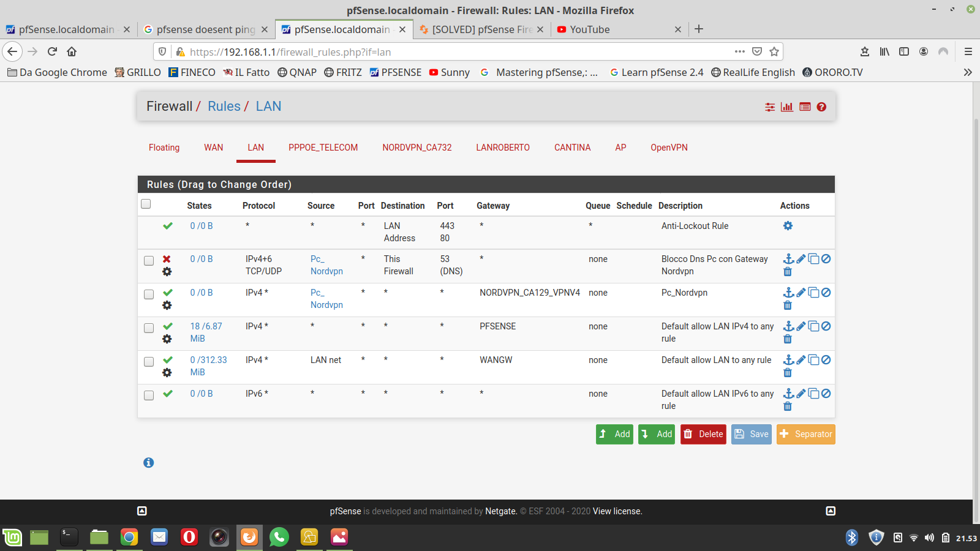This screenshot has height=551, width=980.
Task: Delete the Blocco Dns rule via trash icon
Action: 788,272
